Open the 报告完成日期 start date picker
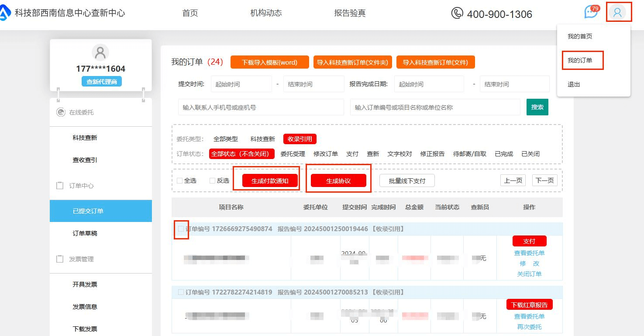 pos(429,84)
